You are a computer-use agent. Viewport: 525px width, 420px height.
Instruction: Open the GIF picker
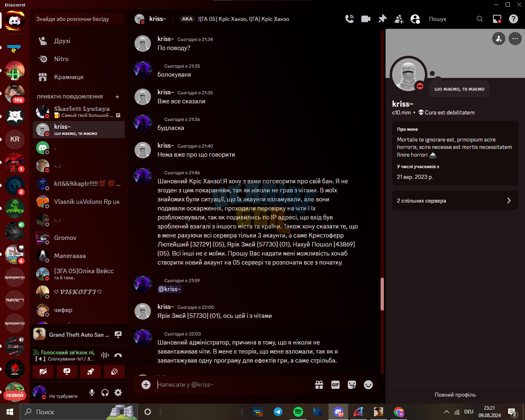pyautogui.click(x=336, y=385)
